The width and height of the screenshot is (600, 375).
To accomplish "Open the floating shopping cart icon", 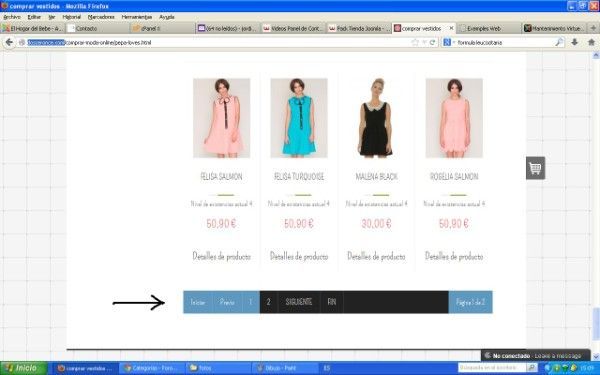I will click(535, 168).
